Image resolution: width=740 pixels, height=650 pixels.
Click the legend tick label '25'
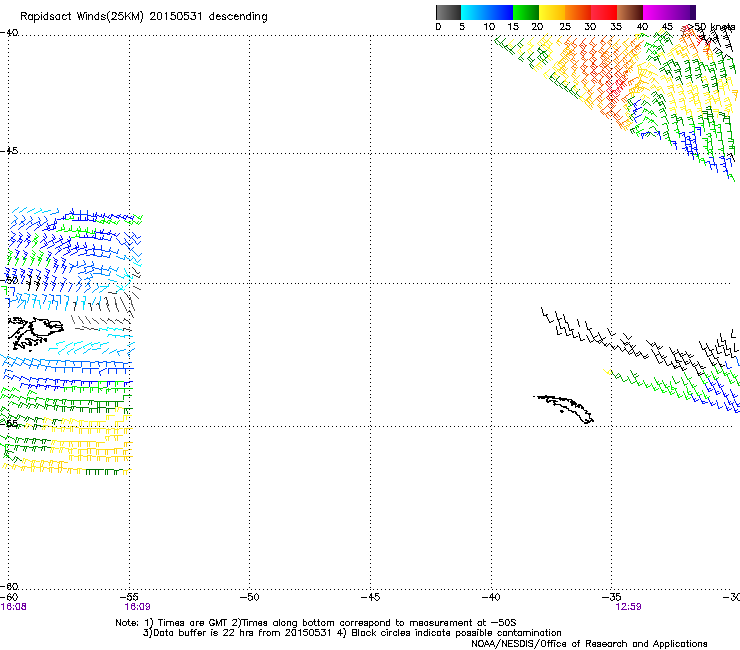click(x=565, y=27)
